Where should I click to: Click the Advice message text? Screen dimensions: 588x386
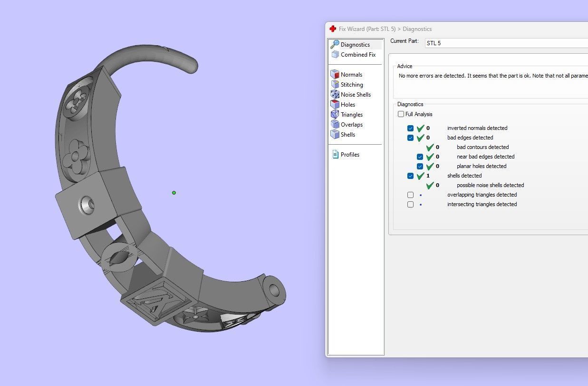pyautogui.click(x=493, y=76)
